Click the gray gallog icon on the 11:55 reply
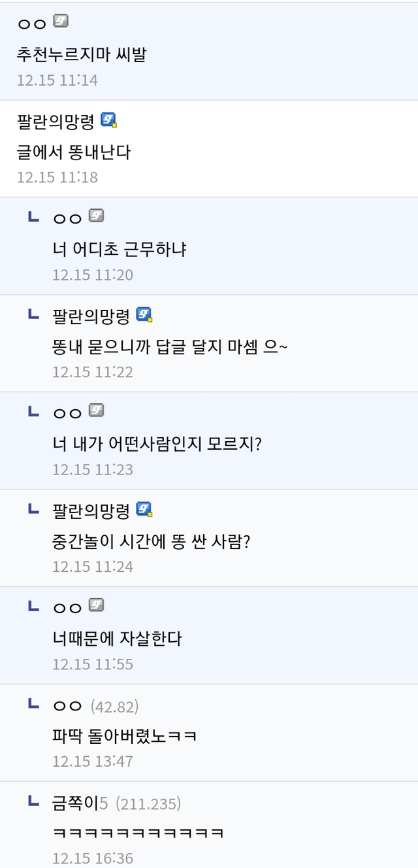Image resolution: width=418 pixels, height=868 pixels. (x=97, y=605)
